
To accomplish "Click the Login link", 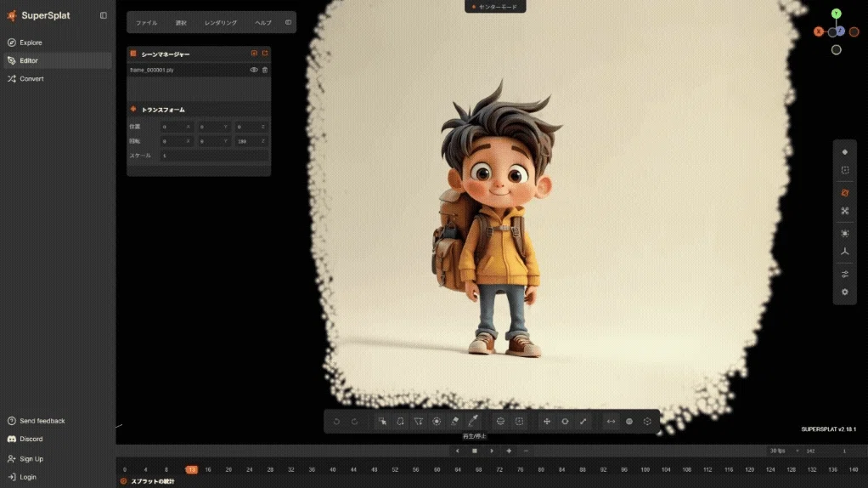I will 22,477.
